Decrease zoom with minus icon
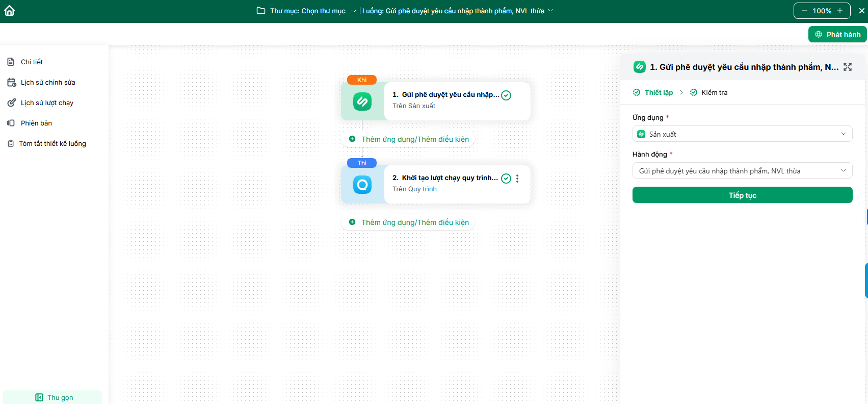Image resolution: width=868 pixels, height=404 pixels. pos(804,11)
